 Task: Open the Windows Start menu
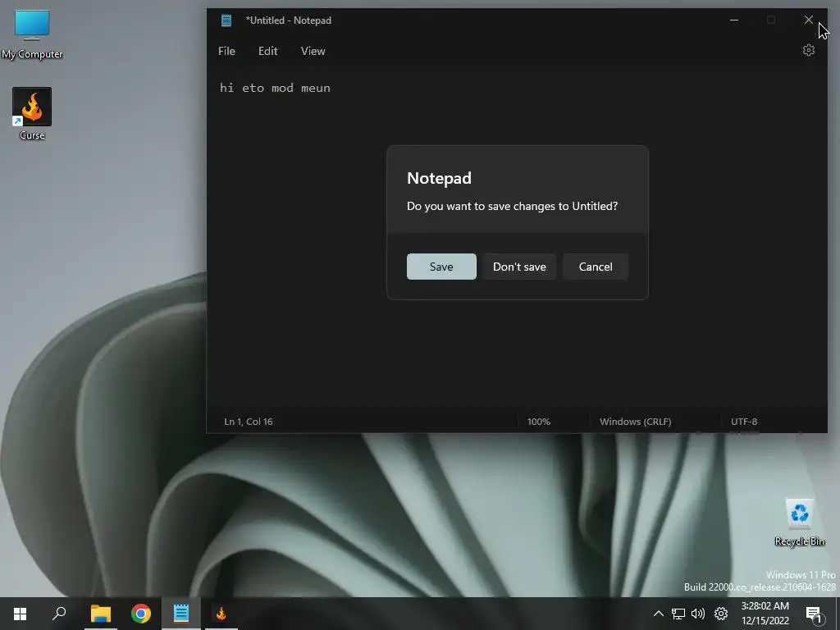pyautogui.click(x=20, y=614)
